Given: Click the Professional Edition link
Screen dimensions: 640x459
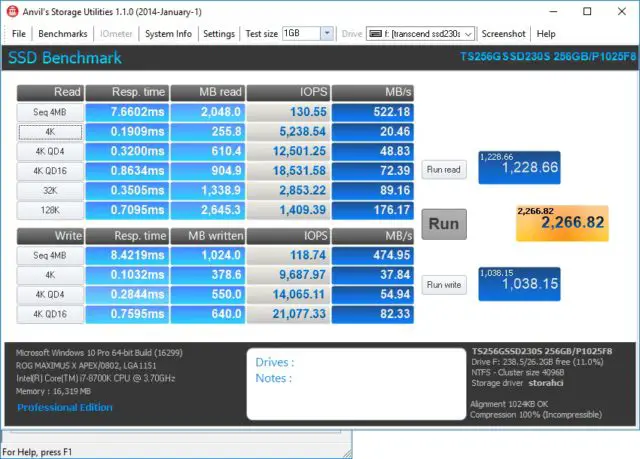Looking at the screenshot, I should pos(64,407).
